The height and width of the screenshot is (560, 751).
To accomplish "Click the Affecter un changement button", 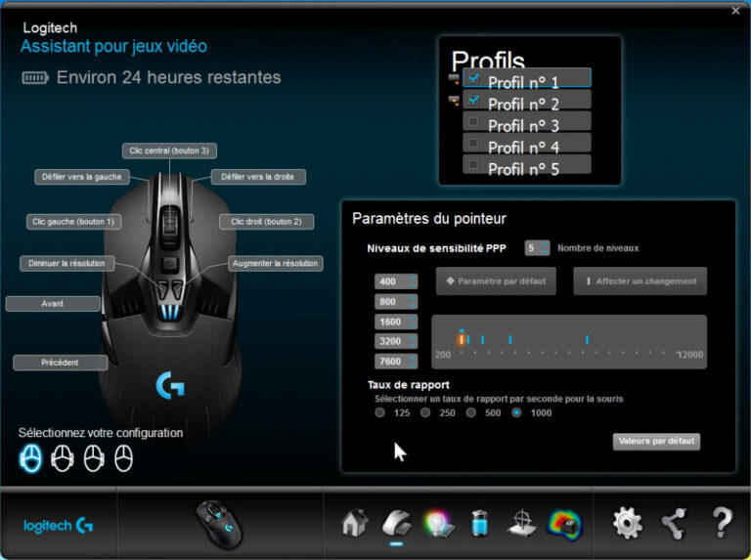I will [x=640, y=281].
